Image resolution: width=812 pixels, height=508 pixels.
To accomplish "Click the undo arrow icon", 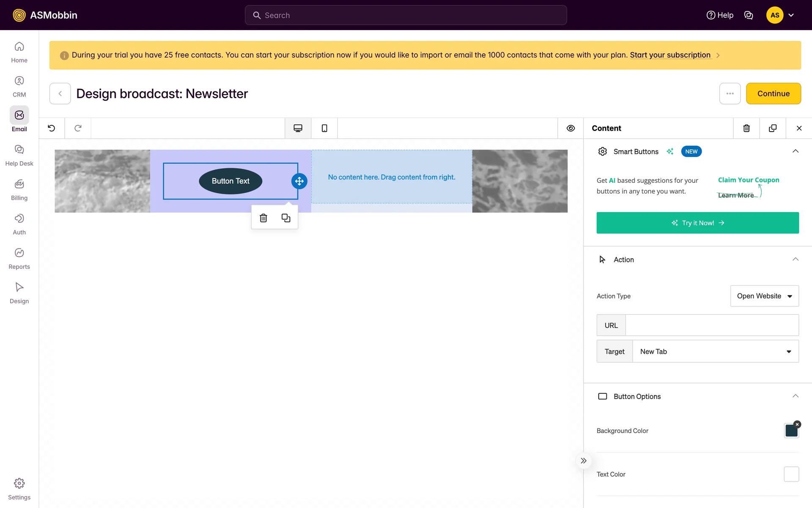I will [x=52, y=128].
